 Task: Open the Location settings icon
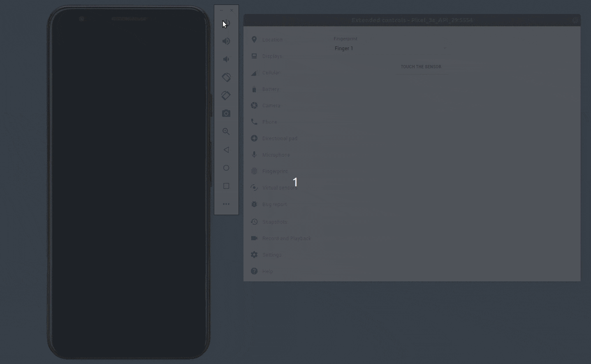click(254, 39)
